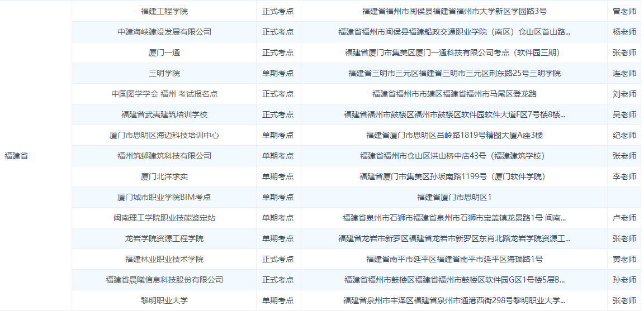The image size is (644, 311).
Task: Click the truncated address of 福建省武夷建筑培训学校
Action: 454,114
